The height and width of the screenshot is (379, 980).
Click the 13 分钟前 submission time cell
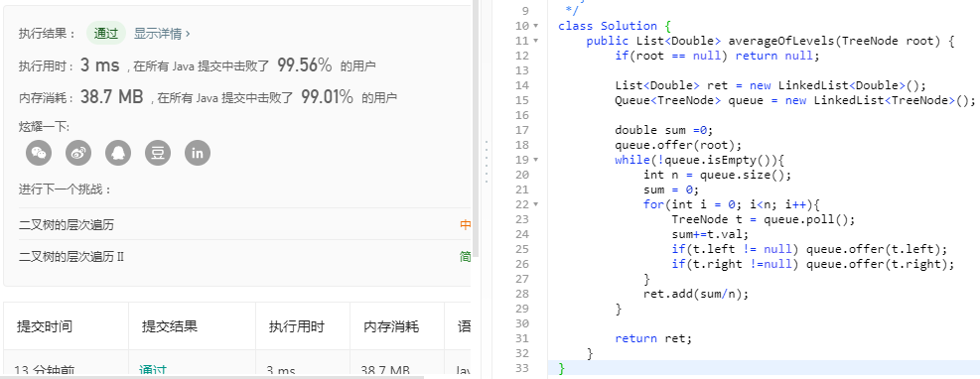coord(45,371)
